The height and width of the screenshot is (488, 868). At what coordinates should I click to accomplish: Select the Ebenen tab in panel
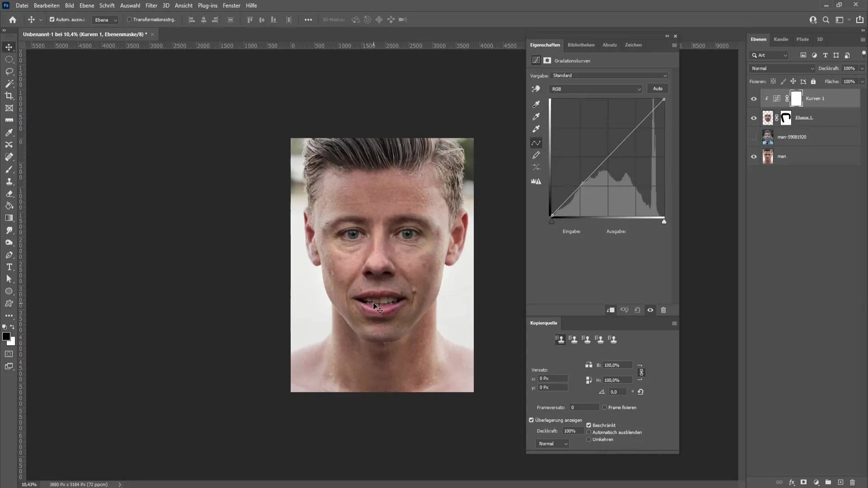[x=759, y=39]
